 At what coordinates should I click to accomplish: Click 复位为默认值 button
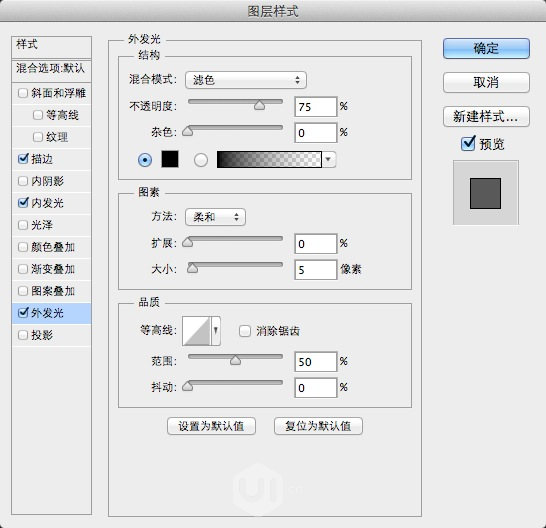pyautogui.click(x=318, y=426)
